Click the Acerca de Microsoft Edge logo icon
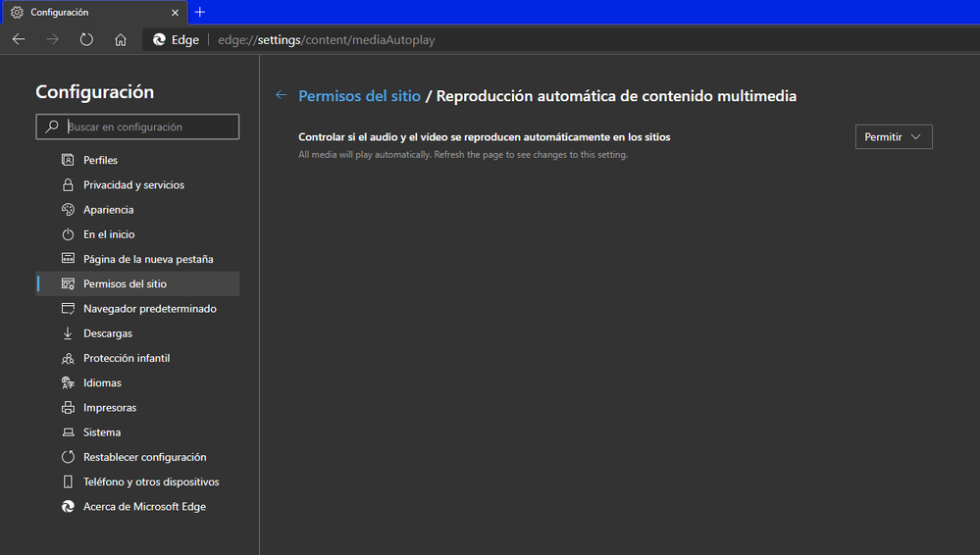This screenshot has height=555, width=980. pyautogui.click(x=68, y=507)
